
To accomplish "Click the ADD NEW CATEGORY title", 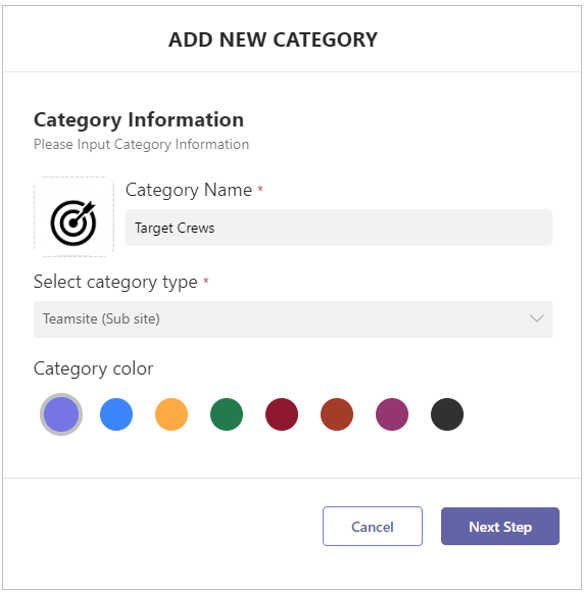I will coord(273,40).
